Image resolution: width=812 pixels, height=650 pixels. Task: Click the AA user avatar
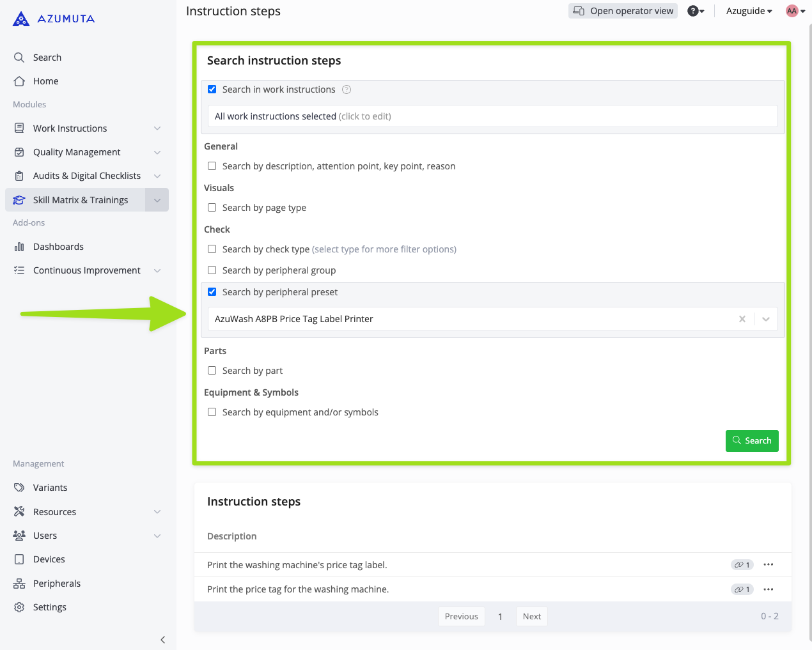(792, 11)
